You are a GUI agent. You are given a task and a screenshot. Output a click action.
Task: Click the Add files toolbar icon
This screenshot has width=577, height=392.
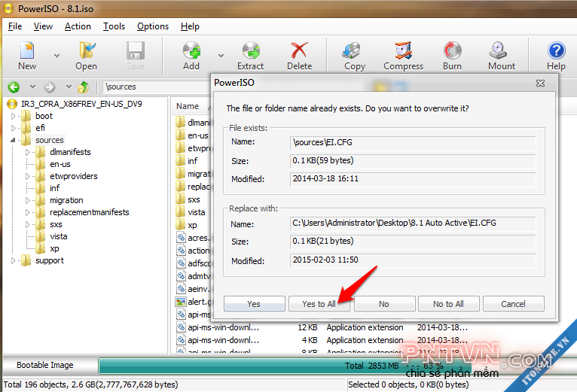[191, 56]
